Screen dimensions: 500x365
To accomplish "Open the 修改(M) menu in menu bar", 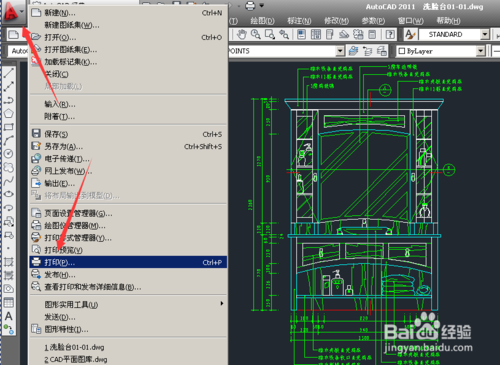I will (x=336, y=21).
